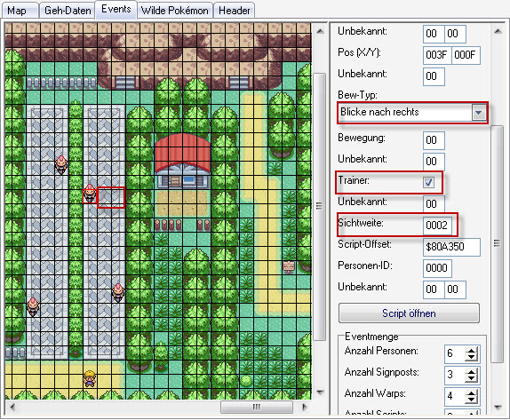The height and width of the screenshot is (420, 510).
Task: Open the Geh-Daten tab
Action: [68, 11]
